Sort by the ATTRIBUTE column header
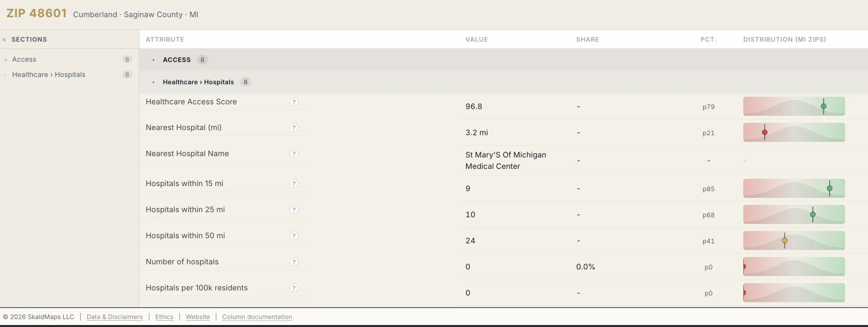 point(165,39)
